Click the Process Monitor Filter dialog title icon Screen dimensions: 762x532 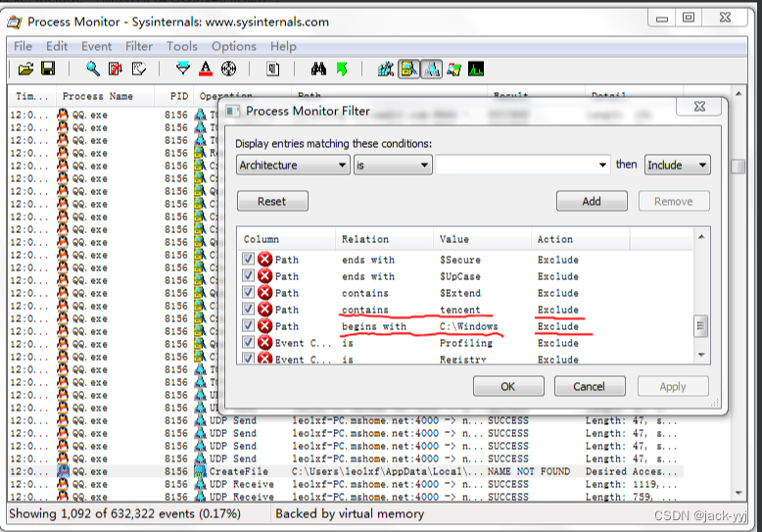click(233, 111)
